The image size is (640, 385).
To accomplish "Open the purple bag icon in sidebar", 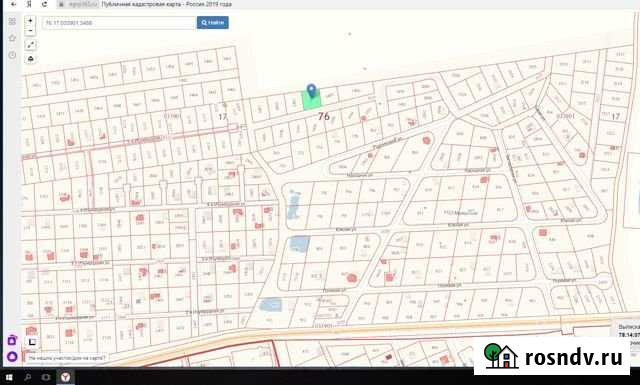I will pos(12,340).
